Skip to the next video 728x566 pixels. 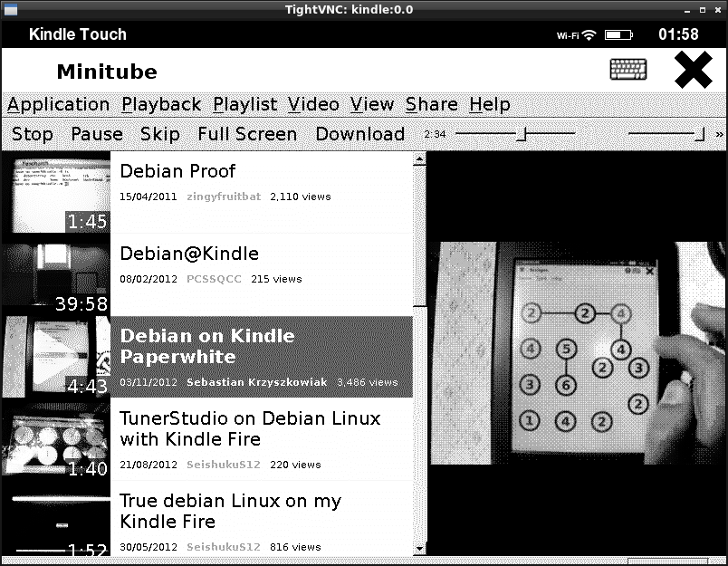pyautogui.click(x=159, y=134)
